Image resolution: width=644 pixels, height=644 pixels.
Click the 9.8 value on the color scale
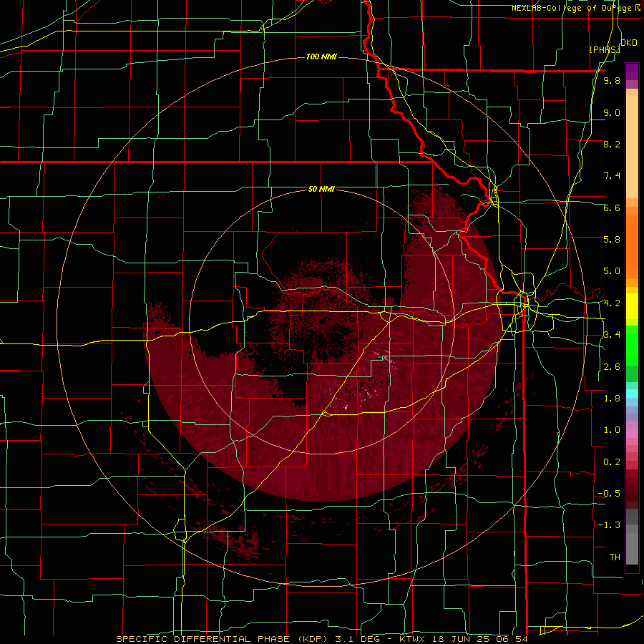(612, 81)
